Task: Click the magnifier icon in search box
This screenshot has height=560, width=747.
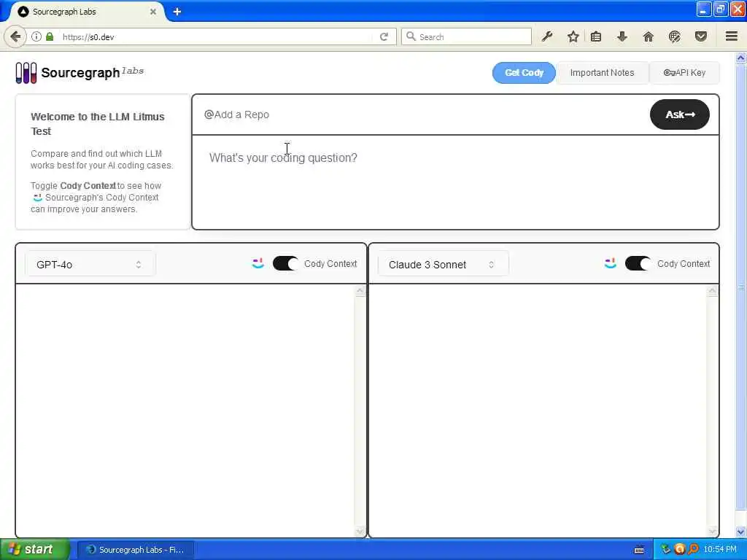Action: pyautogui.click(x=411, y=36)
